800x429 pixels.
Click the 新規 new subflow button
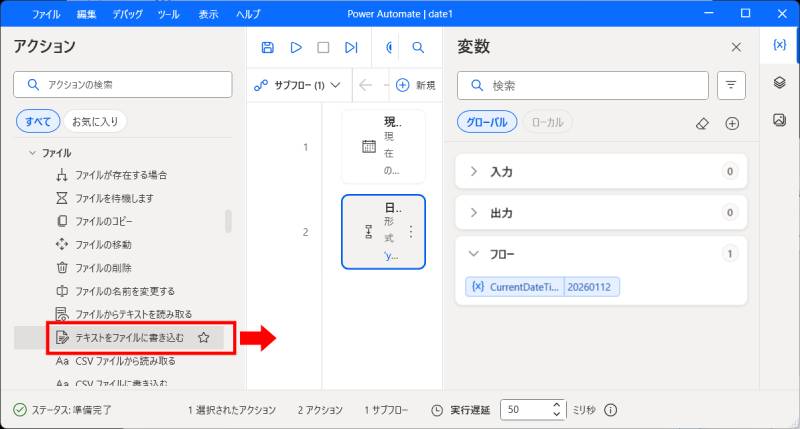click(x=416, y=85)
